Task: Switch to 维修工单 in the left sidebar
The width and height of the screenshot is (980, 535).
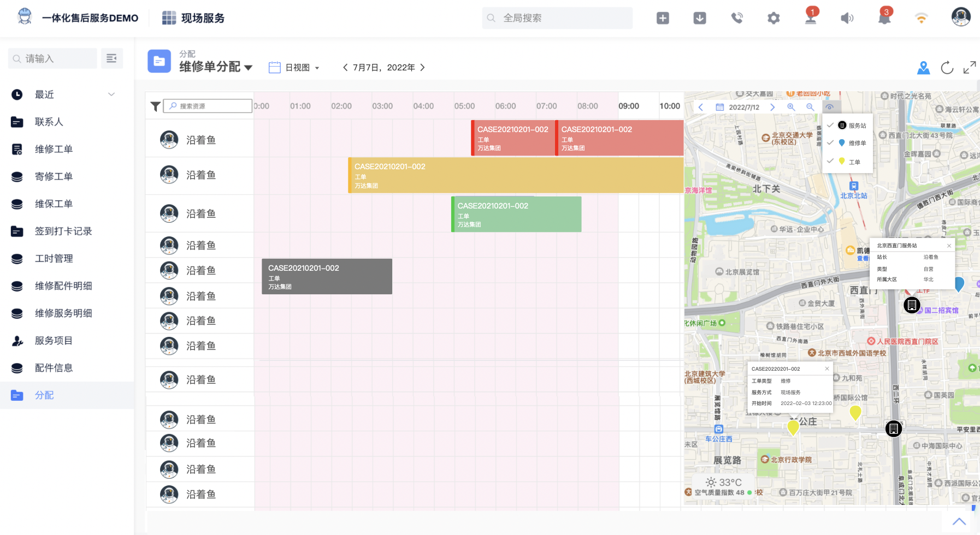Action: tap(54, 149)
